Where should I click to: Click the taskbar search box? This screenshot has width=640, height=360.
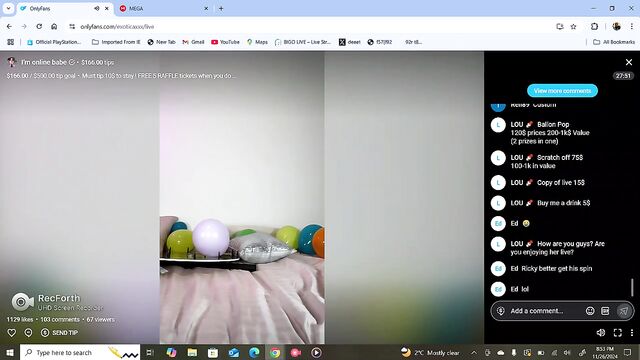click(80, 352)
